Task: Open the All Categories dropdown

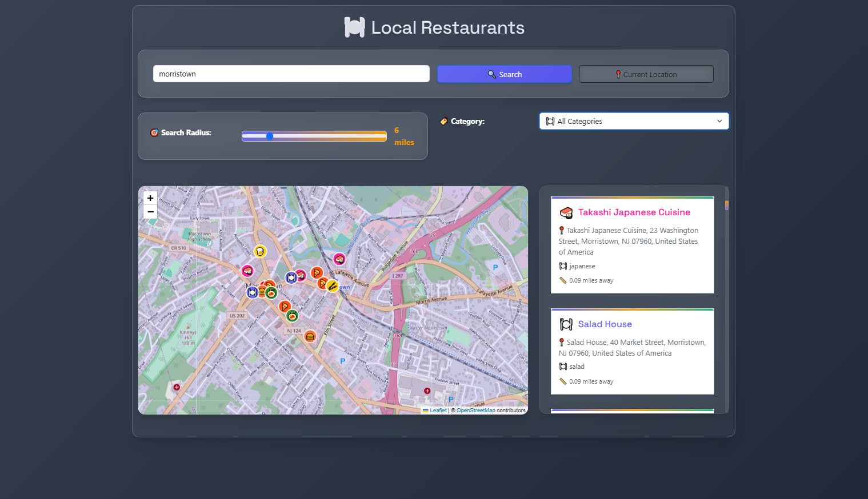Action: pyautogui.click(x=634, y=121)
